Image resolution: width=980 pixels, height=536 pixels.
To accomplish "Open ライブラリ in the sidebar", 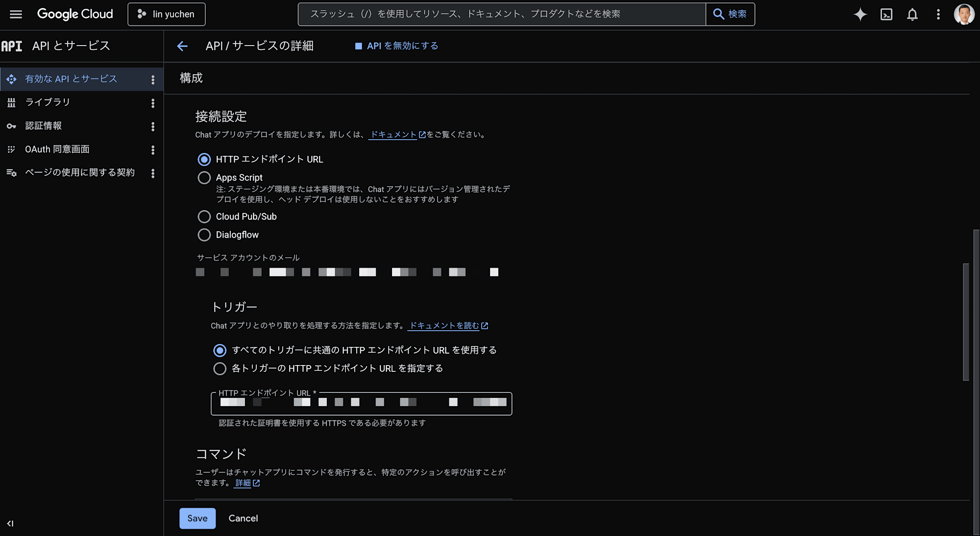I will tap(48, 102).
